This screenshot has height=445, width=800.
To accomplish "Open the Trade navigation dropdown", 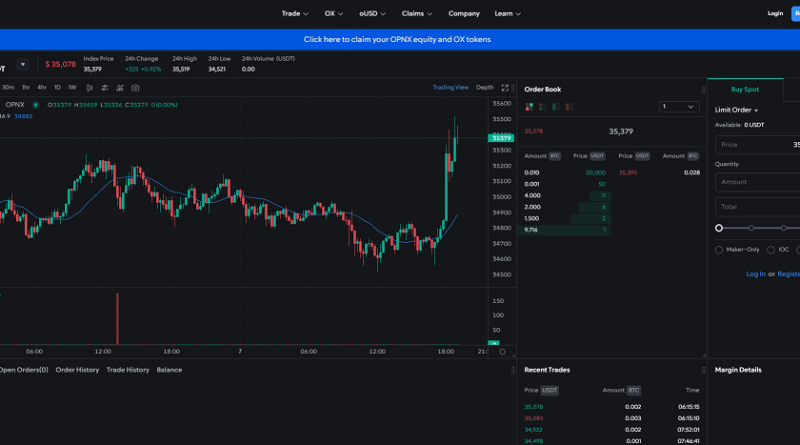I will [x=295, y=14].
